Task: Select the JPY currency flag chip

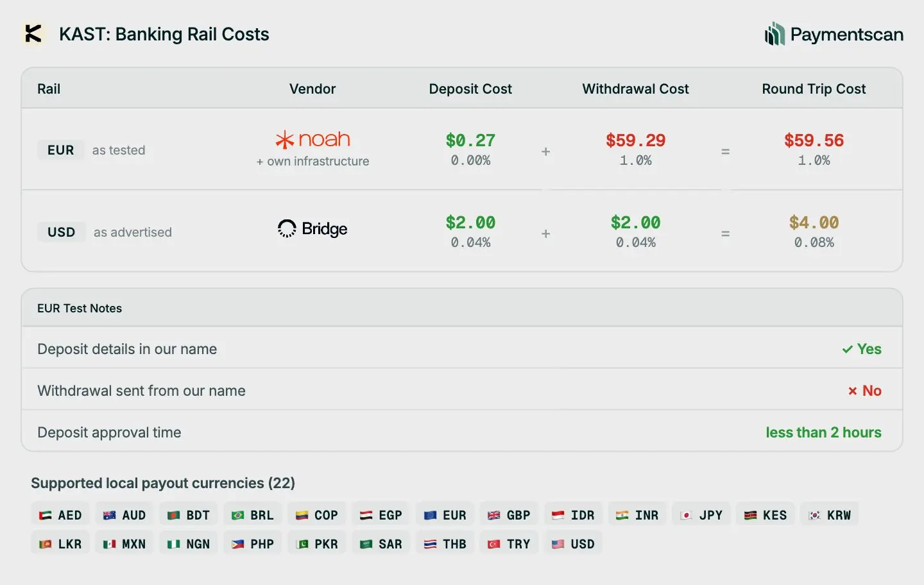Action: [x=702, y=515]
